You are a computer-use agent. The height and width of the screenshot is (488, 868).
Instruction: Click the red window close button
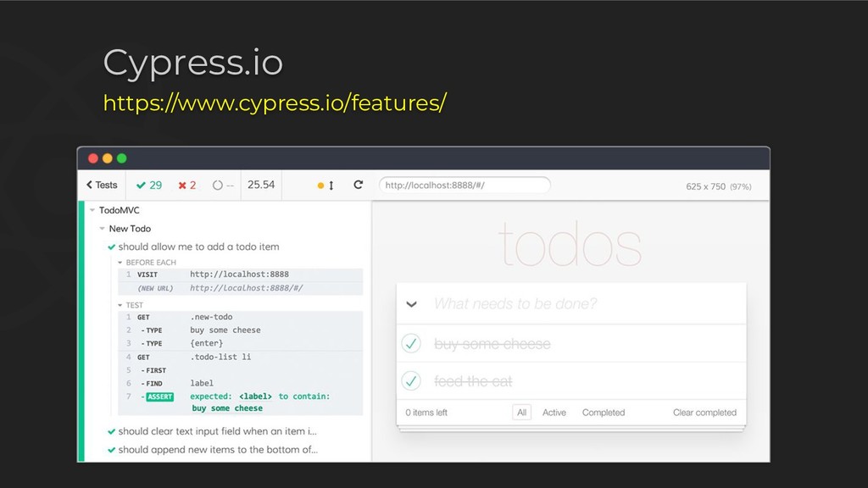pyautogui.click(x=93, y=158)
